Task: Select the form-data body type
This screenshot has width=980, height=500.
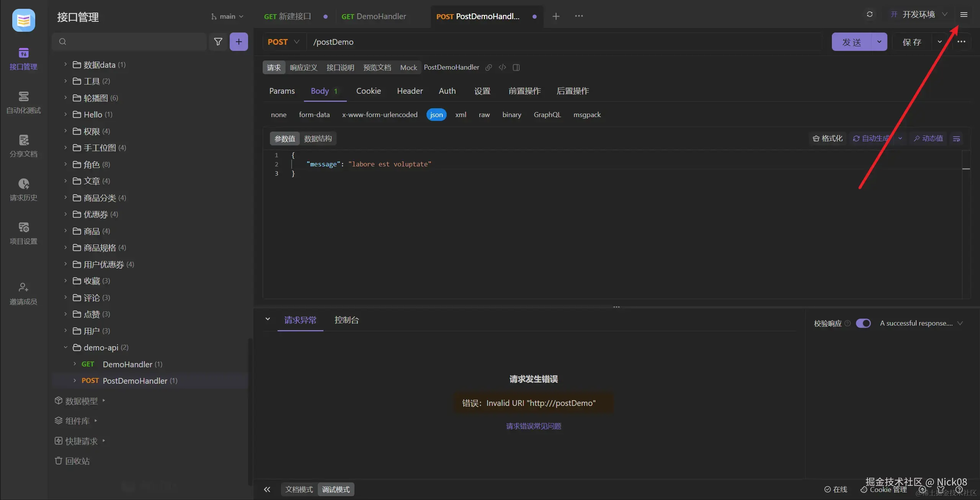Action: tap(314, 115)
